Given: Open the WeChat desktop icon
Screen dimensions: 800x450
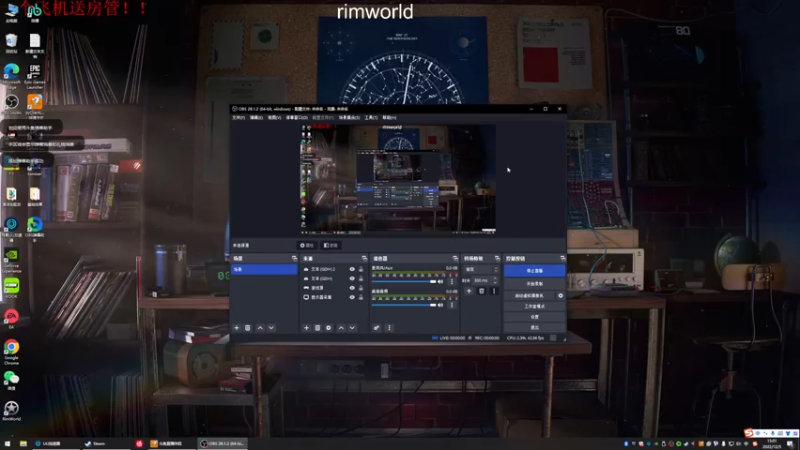Looking at the screenshot, I should 11,380.
